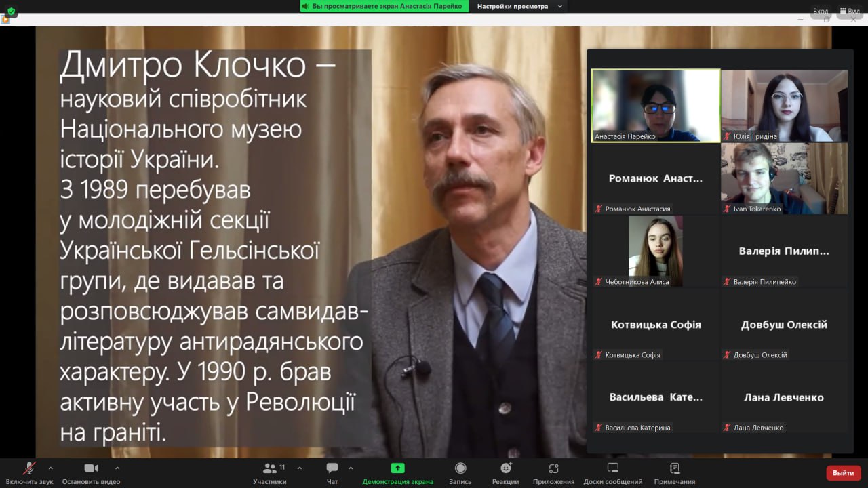Toggle recording with the Запись button

[x=460, y=469]
